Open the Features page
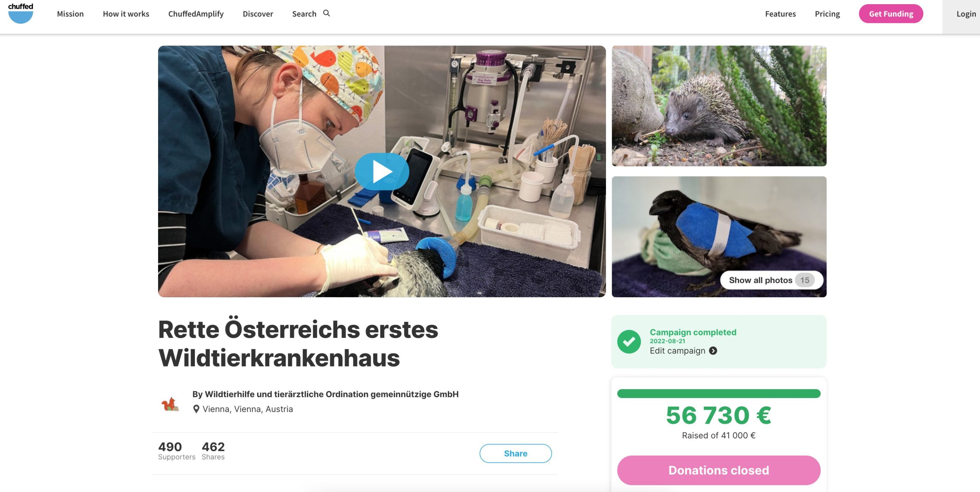Image resolution: width=980 pixels, height=492 pixels. click(780, 14)
